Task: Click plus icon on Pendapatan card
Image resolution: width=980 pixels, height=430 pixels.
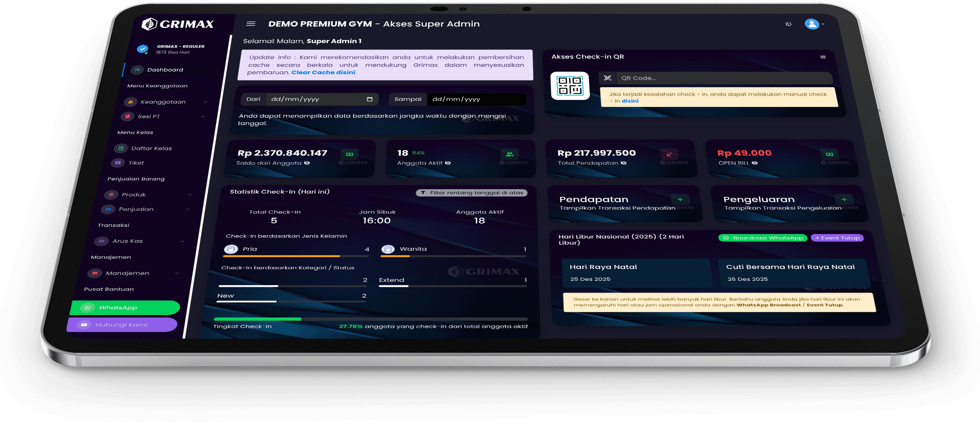Action: pos(680,199)
